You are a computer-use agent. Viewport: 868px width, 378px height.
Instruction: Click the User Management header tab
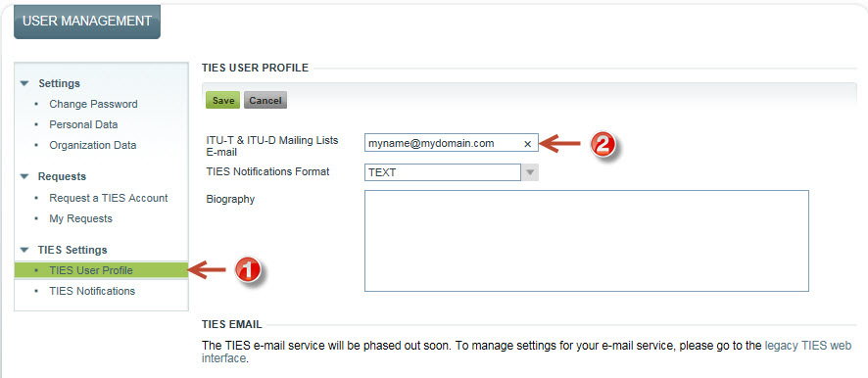[87, 22]
